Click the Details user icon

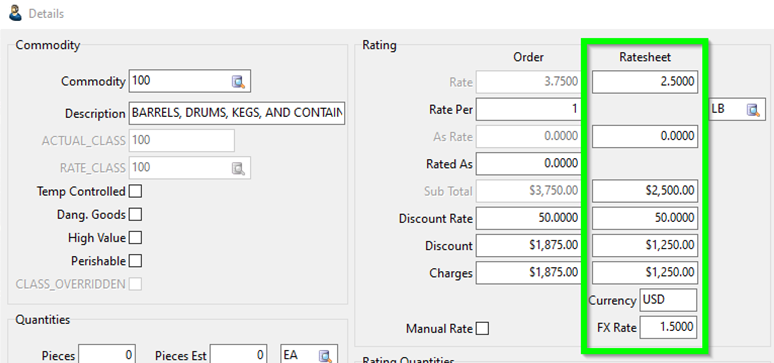15,13
